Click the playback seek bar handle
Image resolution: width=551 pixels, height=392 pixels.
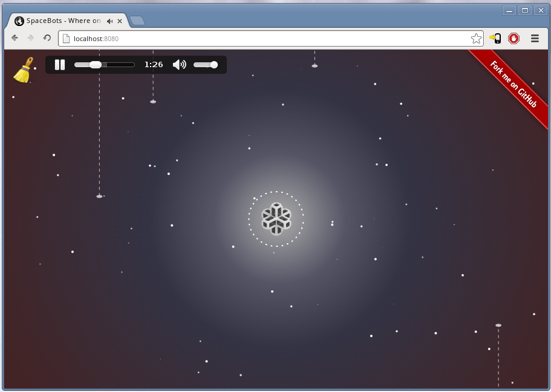click(96, 65)
